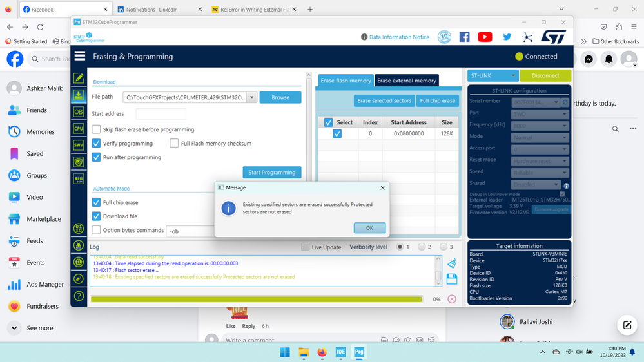Image resolution: width=644 pixels, height=362 pixels.
Task: Clear the log with the broom icon
Action: pos(452,263)
